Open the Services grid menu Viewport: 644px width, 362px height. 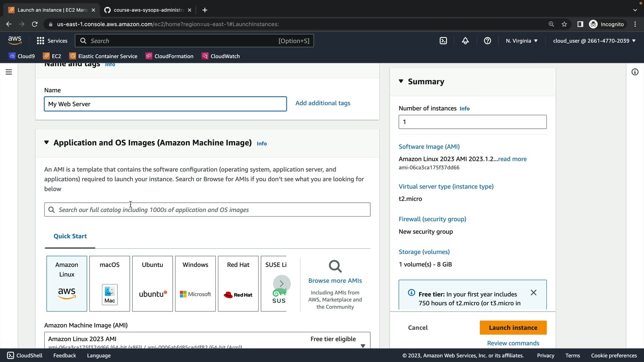pyautogui.click(x=52, y=41)
